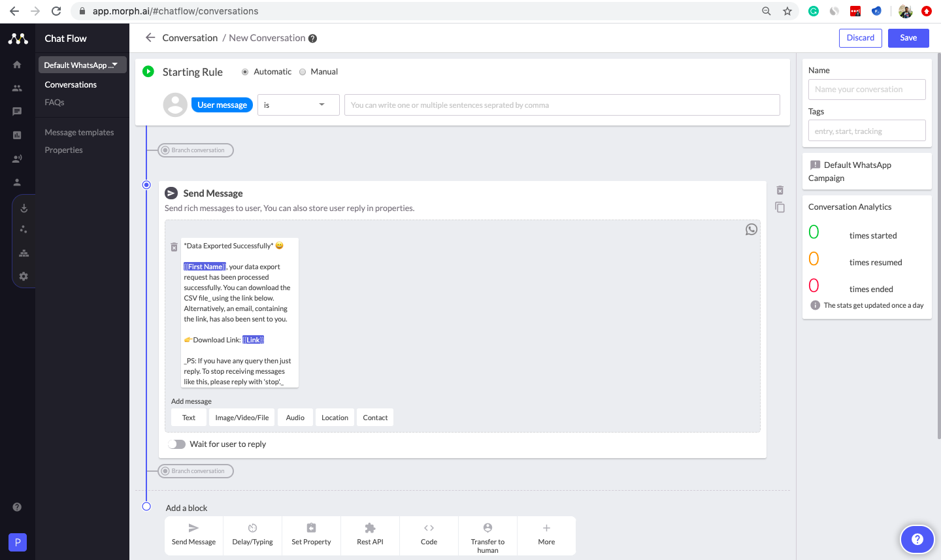Click the First Name variable tag
941x560 pixels.
(x=205, y=267)
